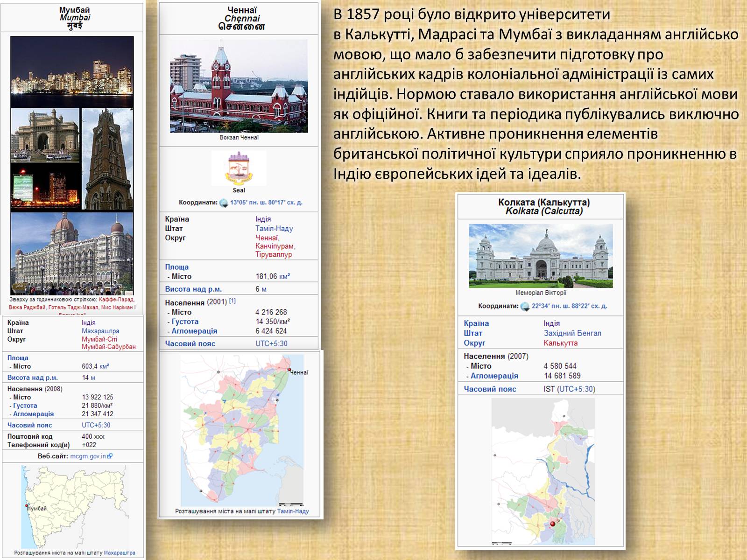Open the Мумбай-Сабурбан district link
Viewport: 747px width, 560px height.
(109, 347)
